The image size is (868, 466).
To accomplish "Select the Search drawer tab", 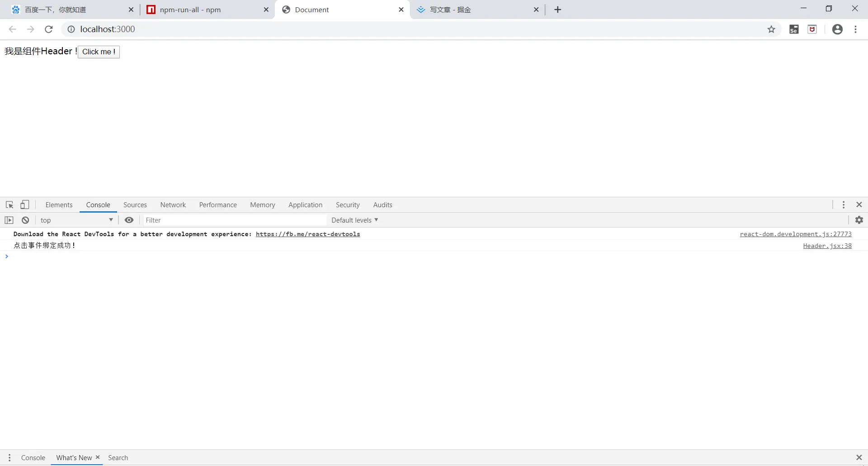I will tap(118, 458).
